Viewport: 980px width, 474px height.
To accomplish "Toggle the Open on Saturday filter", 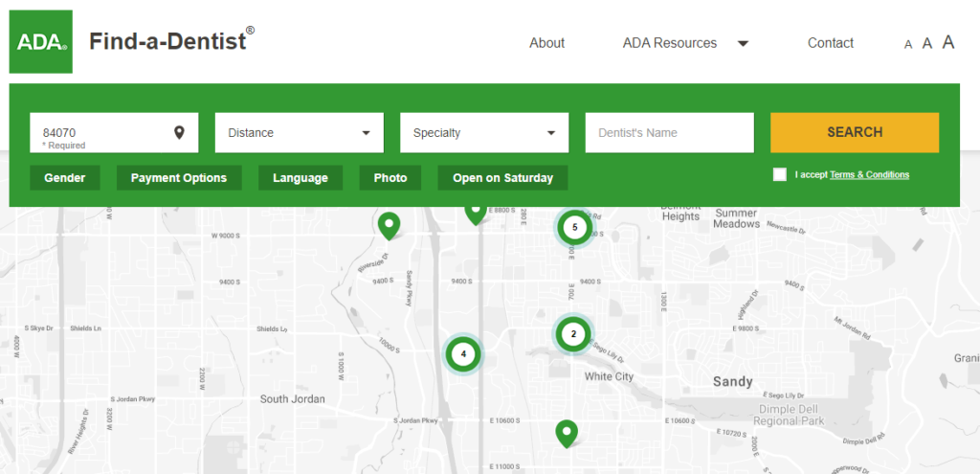I will [x=502, y=177].
